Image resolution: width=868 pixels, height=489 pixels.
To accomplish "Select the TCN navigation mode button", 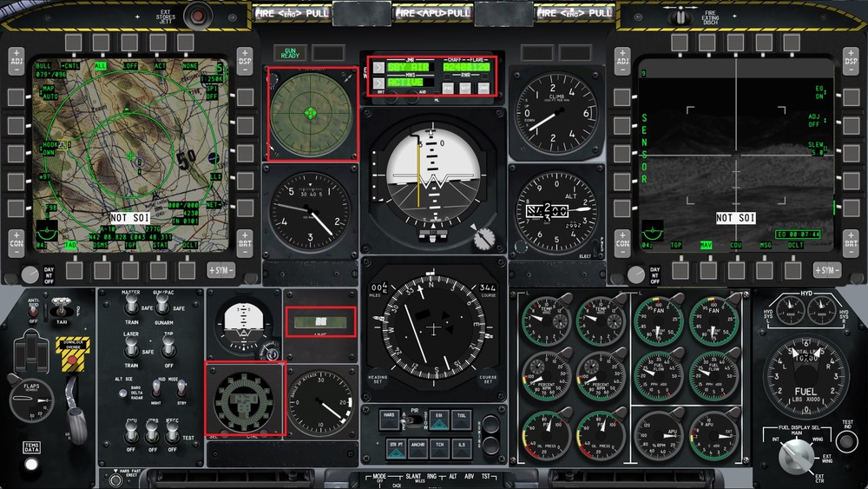I will (x=439, y=448).
